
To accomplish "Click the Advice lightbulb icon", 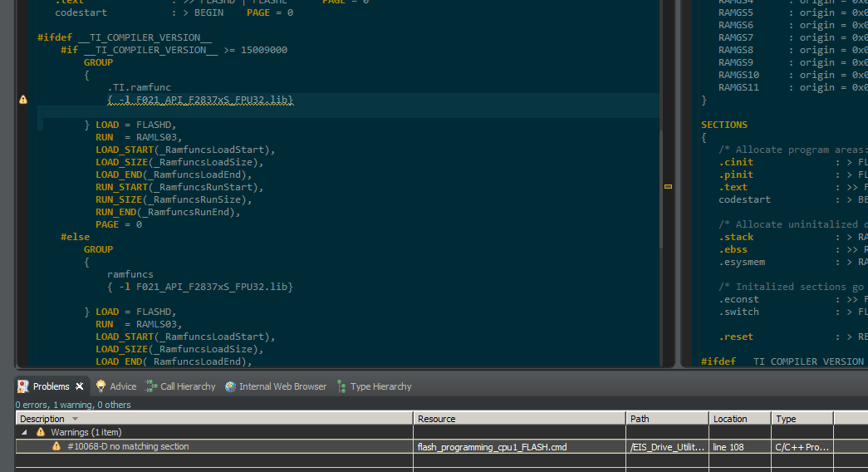I will [x=101, y=386].
